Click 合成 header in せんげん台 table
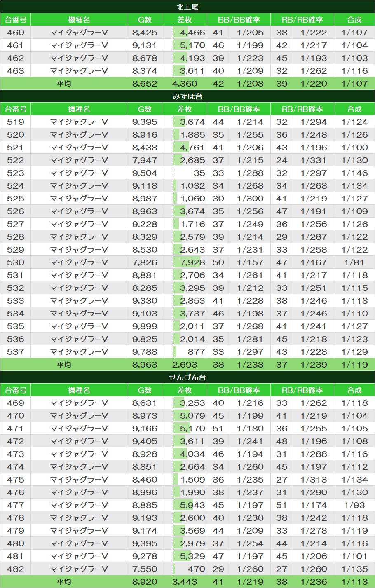The width and height of the screenshot is (375, 588). 354,390
